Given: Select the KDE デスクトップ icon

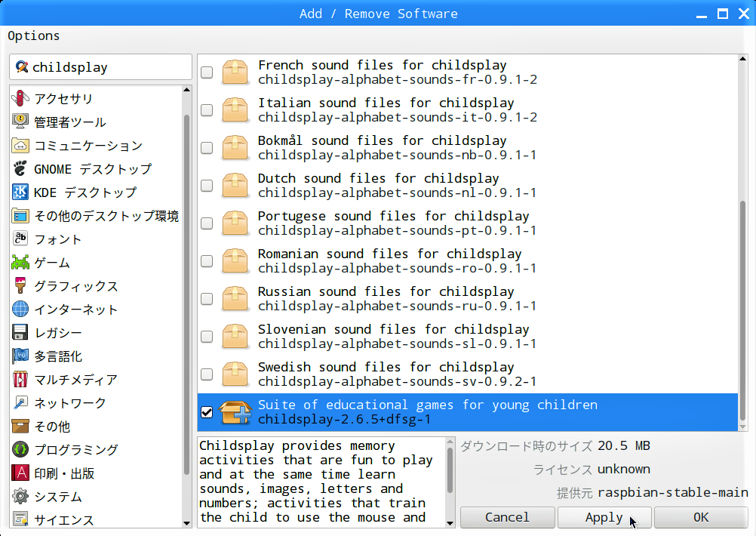Looking at the screenshot, I should click(20, 192).
